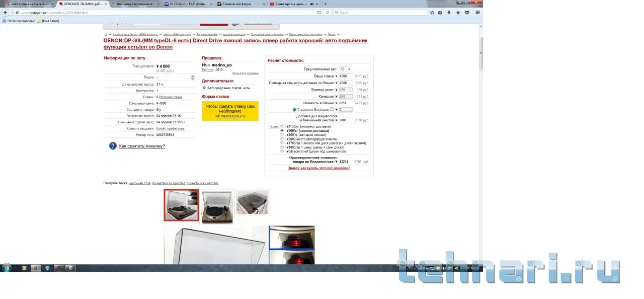Open the Pocket icon in browser toolbar

[x=467, y=12]
